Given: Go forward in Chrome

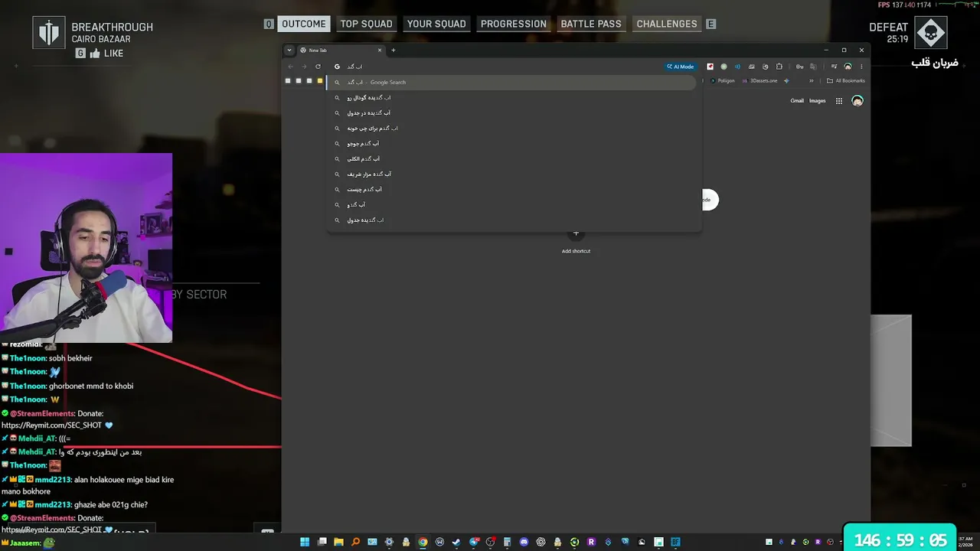Looking at the screenshot, I should 304,67.
